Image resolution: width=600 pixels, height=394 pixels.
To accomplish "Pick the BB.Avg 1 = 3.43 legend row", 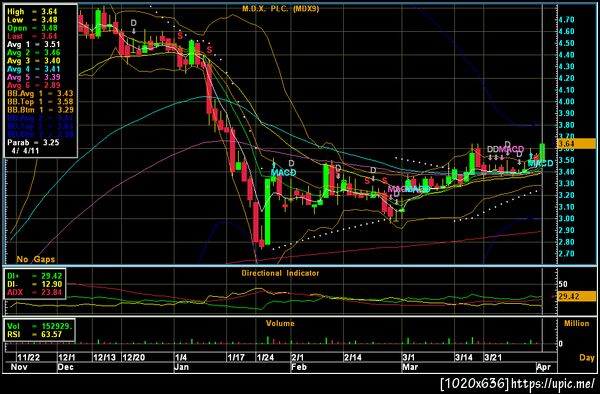I will (x=40, y=93).
